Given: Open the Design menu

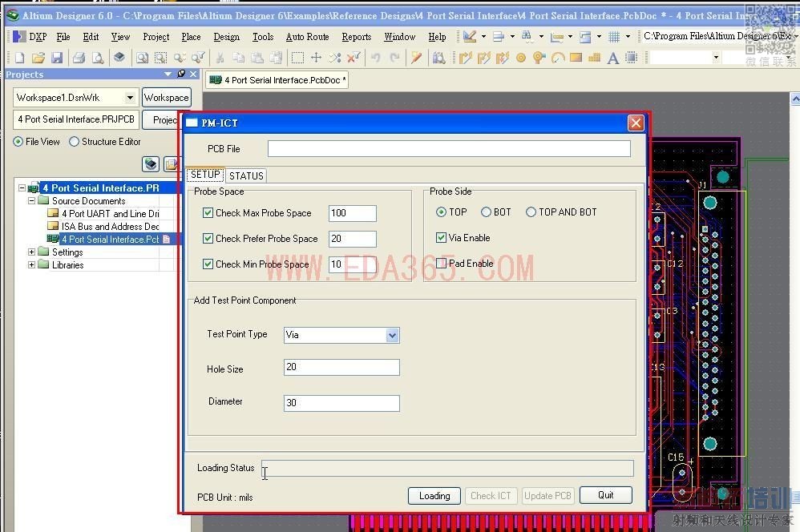Looking at the screenshot, I should click(227, 37).
